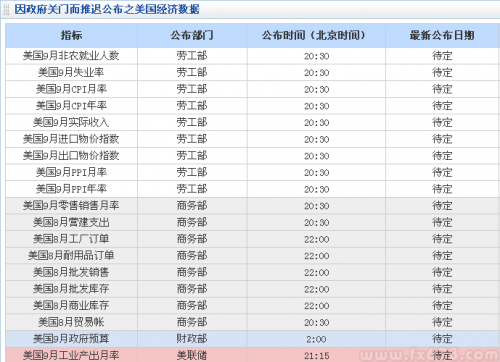The image size is (500, 362).
Task: Click 22:00 in the 美国8月批发销售 row
Action: (x=316, y=273)
